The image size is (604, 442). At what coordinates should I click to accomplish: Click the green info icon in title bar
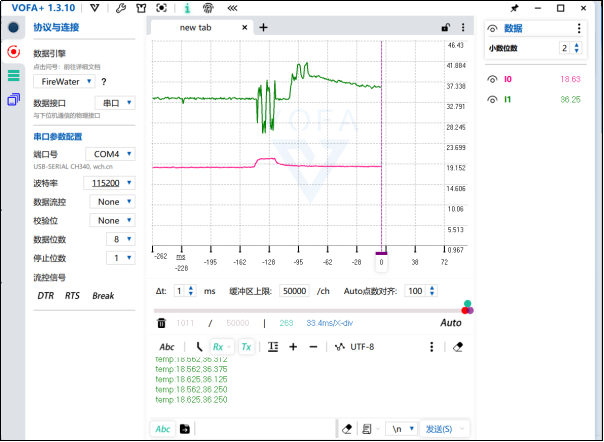pyautogui.click(x=186, y=8)
